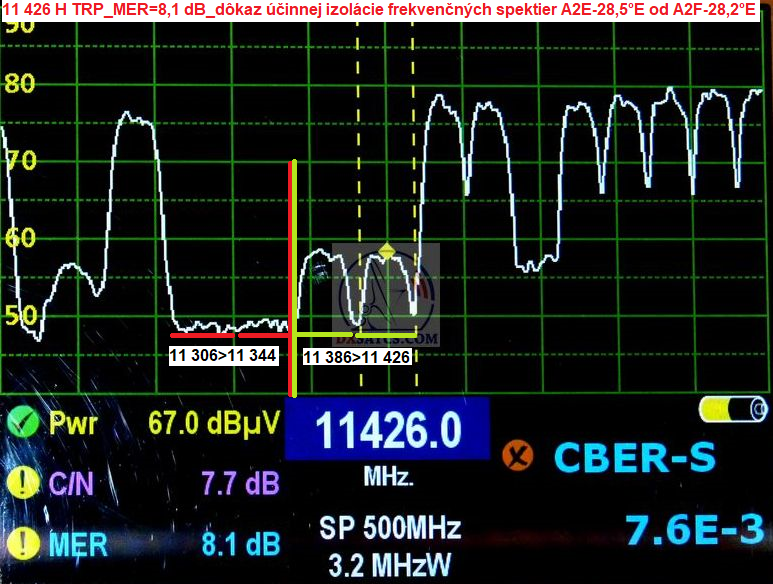Click the dxsatcs.com watermark logo
Viewport: 773px width, 584px height.
[x=386, y=295]
